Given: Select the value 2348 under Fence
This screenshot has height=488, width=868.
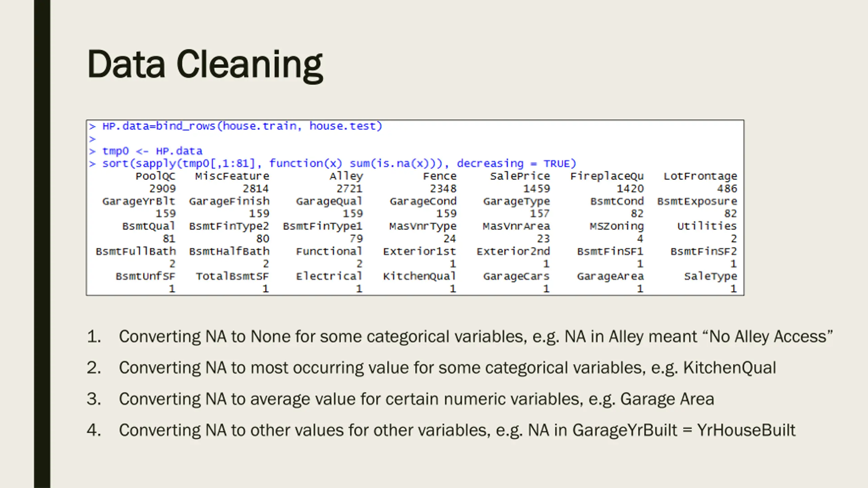Looking at the screenshot, I should (443, 189).
